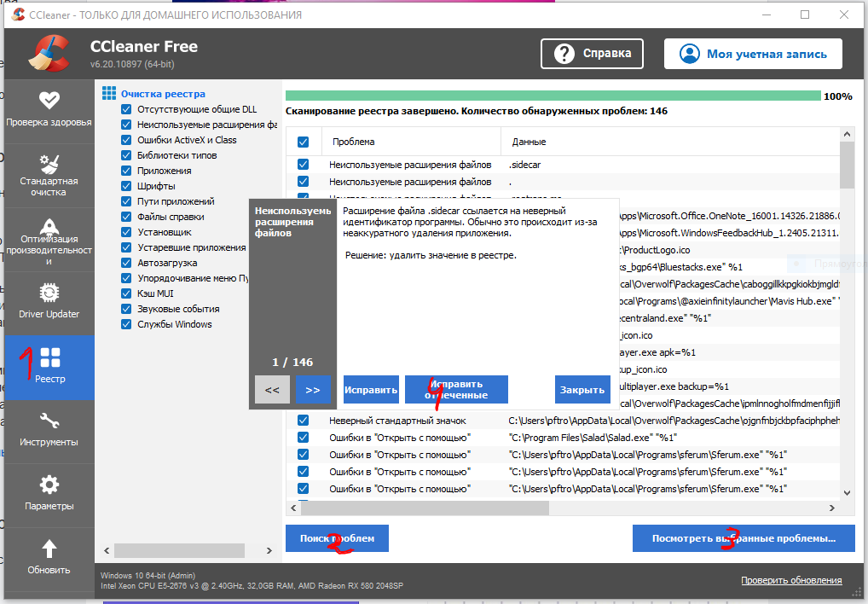Click the scan completed status message

(477, 111)
